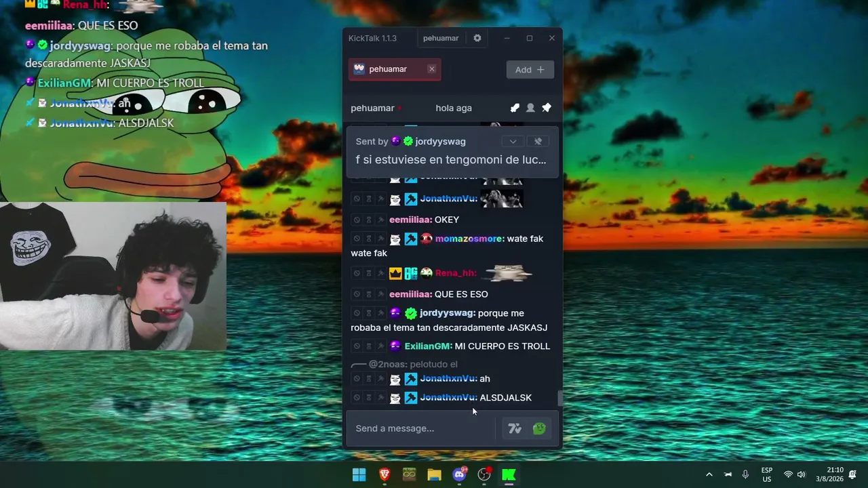The width and height of the screenshot is (868, 488).
Task: Timeout momazosmore on wate fak message
Action: (x=369, y=239)
